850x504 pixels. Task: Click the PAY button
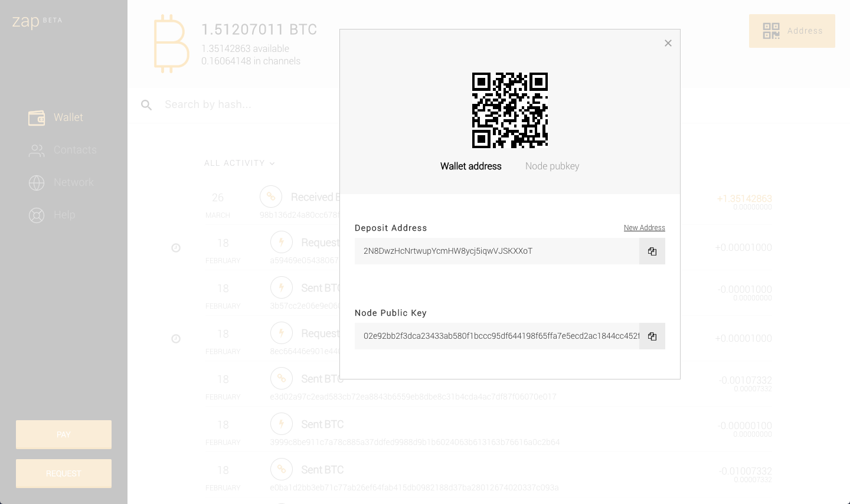(64, 435)
